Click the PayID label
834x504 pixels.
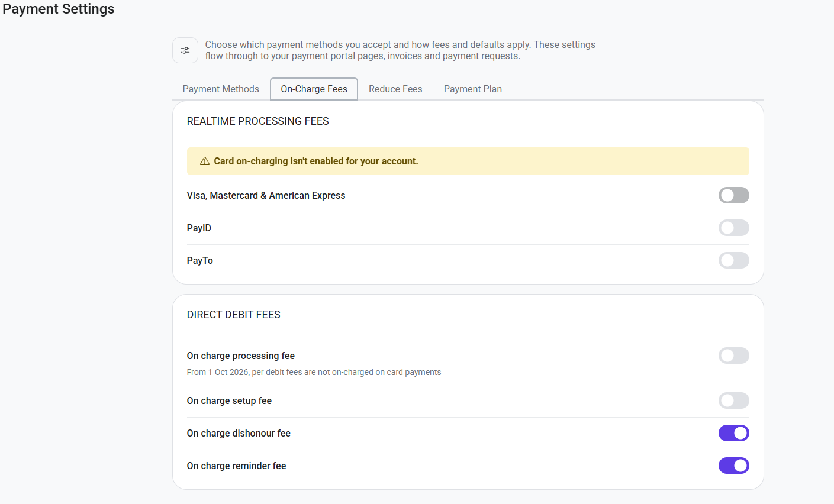click(x=199, y=228)
